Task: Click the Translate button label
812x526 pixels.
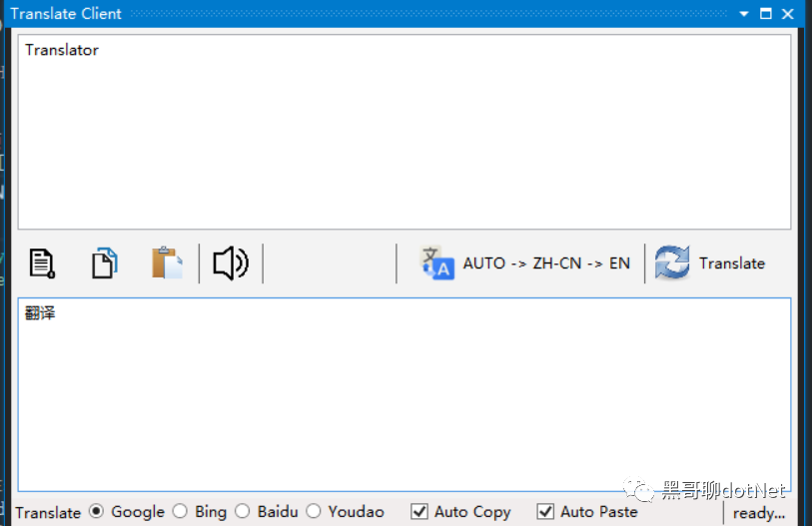Action: (732, 263)
